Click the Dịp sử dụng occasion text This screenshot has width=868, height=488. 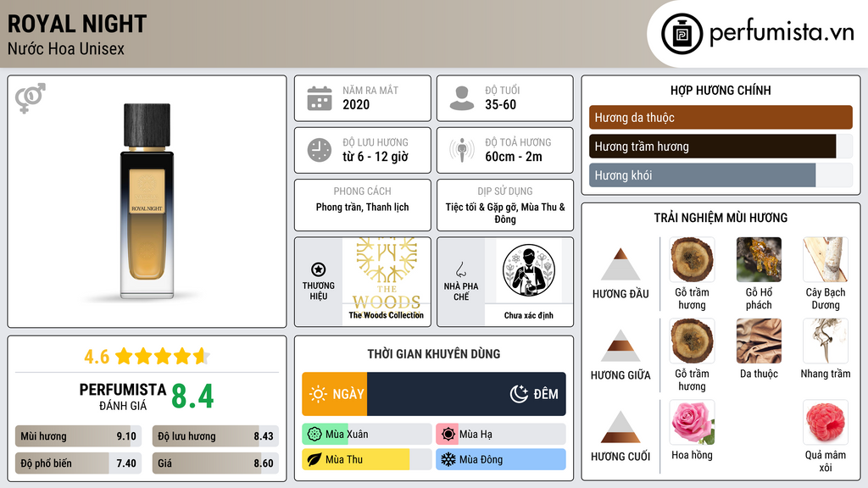(x=505, y=213)
